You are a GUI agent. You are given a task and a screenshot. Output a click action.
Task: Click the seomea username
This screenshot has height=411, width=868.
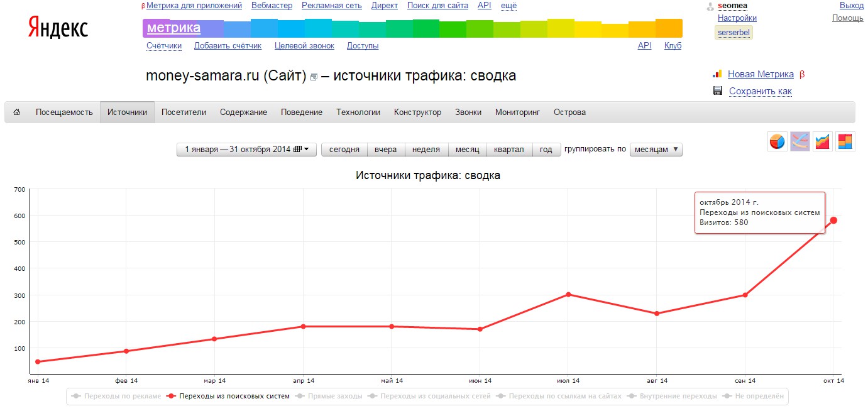(732, 6)
